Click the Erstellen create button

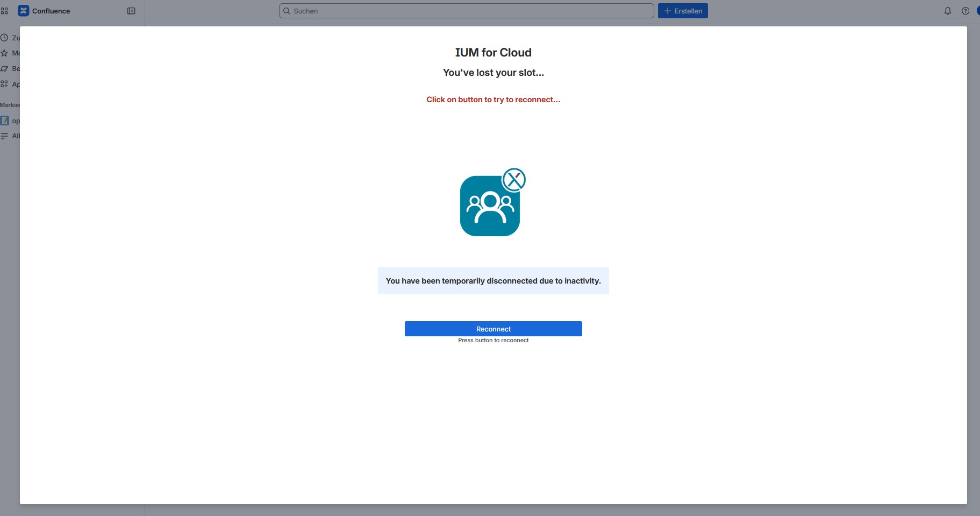coord(683,11)
